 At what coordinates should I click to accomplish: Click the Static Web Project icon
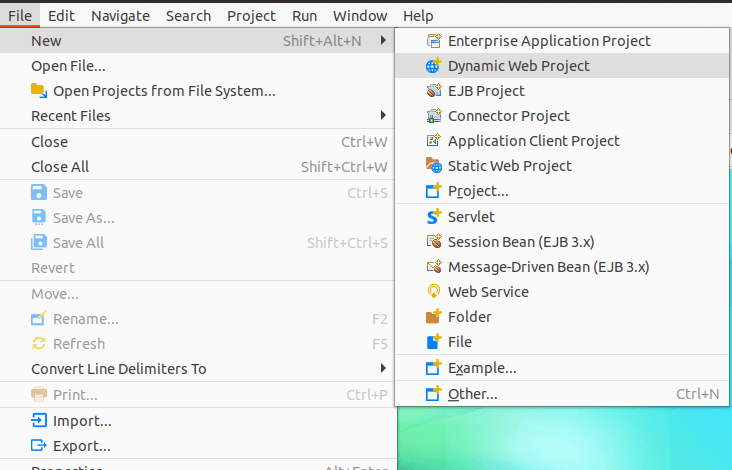[x=433, y=166]
